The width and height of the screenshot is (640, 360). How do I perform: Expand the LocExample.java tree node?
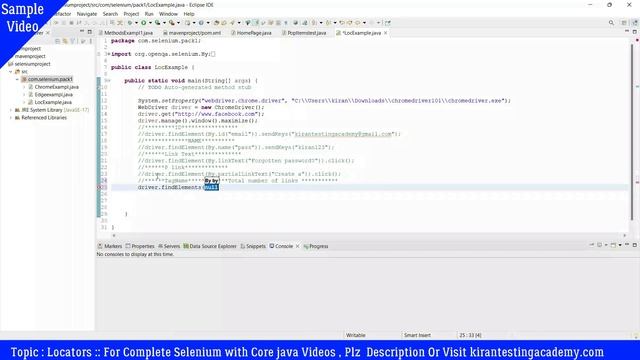tap(24, 102)
